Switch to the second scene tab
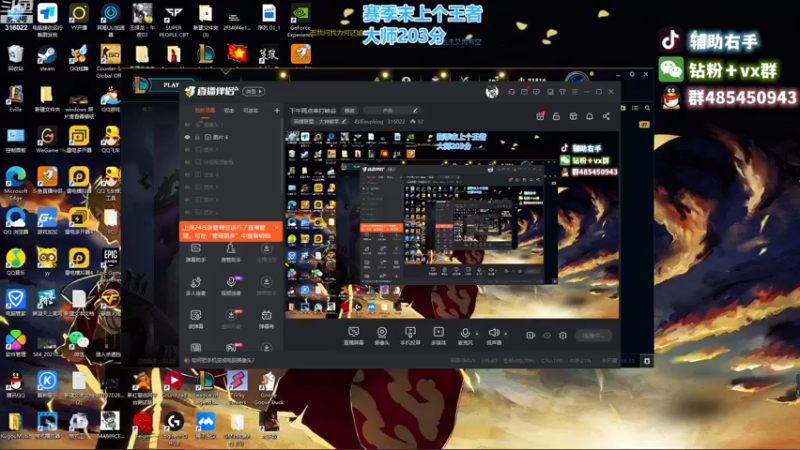Screen dimensions: 800x450 tap(229, 110)
